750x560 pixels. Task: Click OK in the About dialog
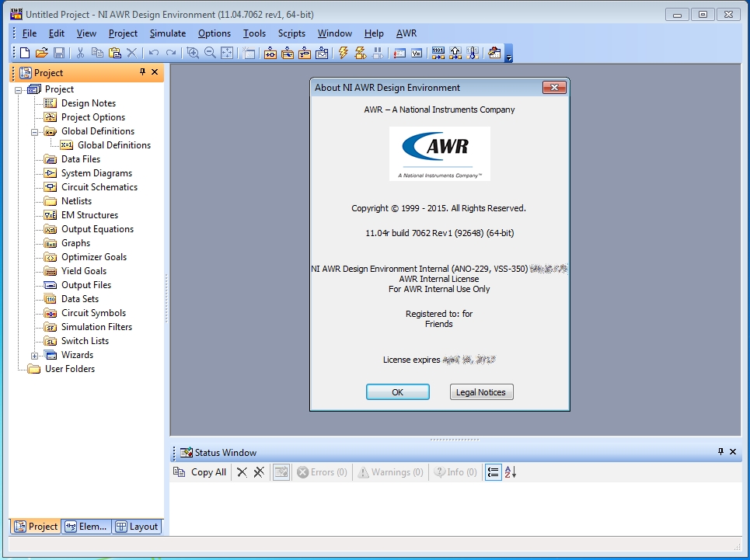pos(397,391)
